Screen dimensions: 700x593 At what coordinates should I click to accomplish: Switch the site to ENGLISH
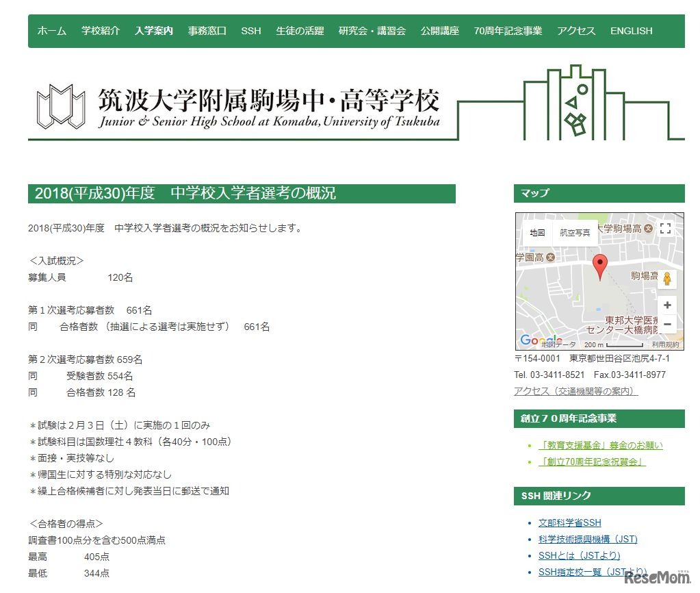point(631,30)
